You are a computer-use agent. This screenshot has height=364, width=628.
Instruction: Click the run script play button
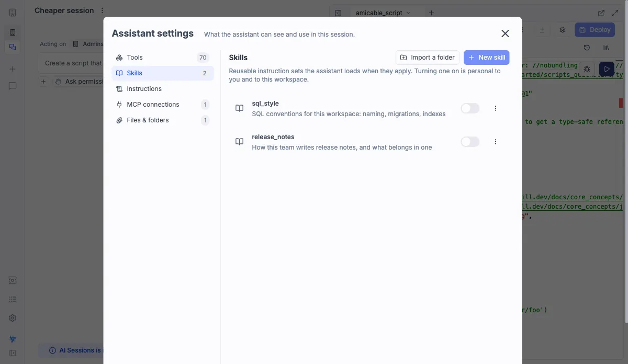coord(607,69)
